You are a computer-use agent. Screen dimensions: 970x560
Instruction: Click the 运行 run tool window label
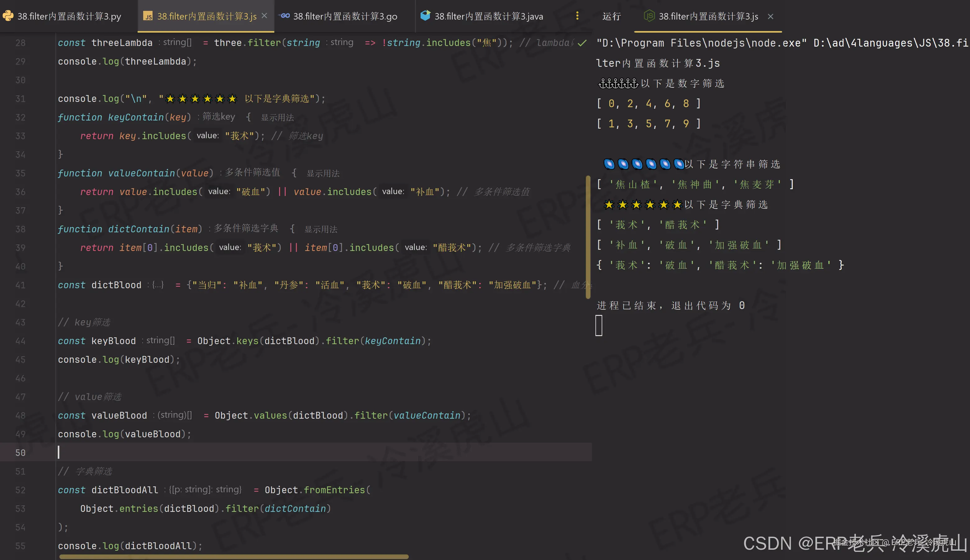[611, 16]
